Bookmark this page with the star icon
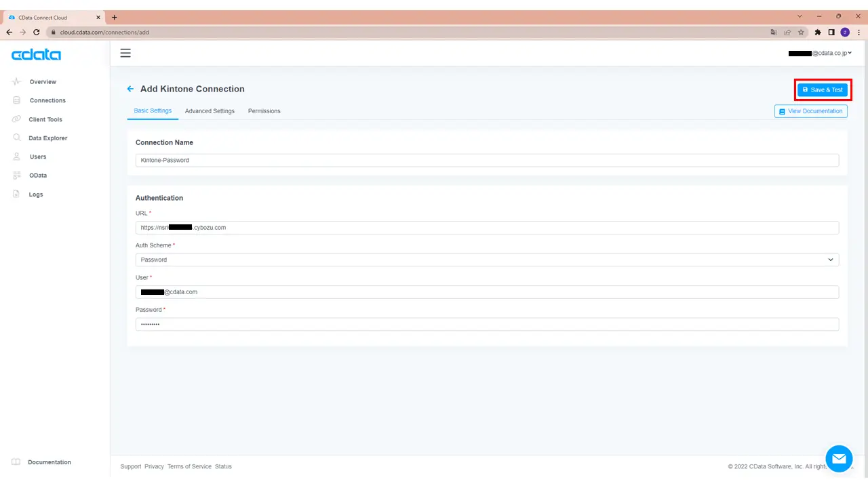 pos(801,32)
